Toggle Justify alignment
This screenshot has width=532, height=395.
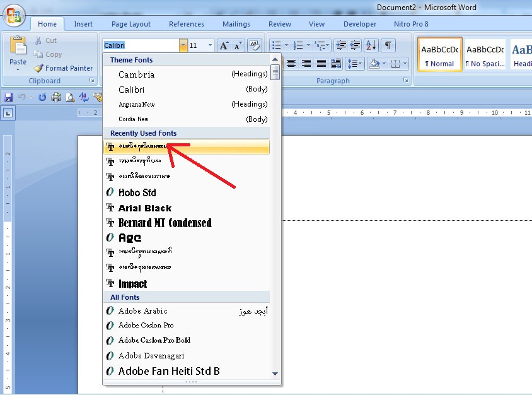click(321, 64)
